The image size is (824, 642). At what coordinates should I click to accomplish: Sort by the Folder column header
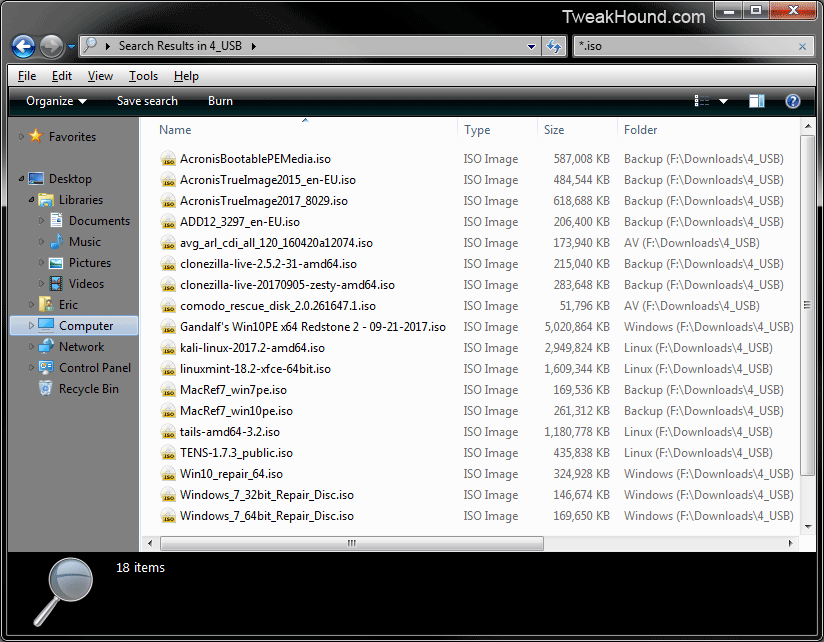640,130
